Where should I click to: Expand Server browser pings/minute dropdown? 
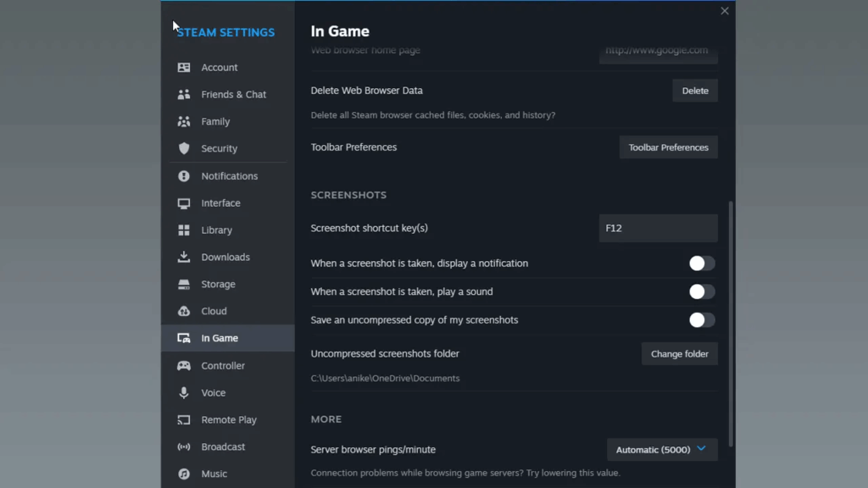662,450
